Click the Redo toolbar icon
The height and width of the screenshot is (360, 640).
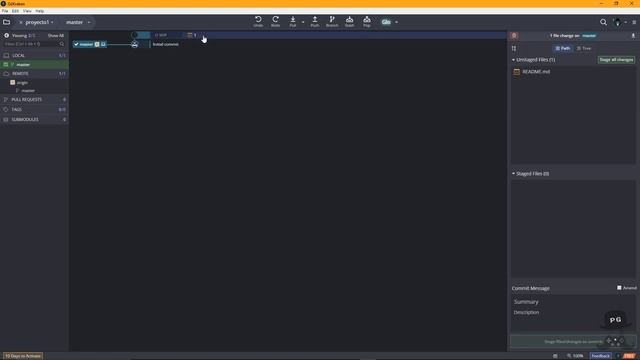coord(276,21)
